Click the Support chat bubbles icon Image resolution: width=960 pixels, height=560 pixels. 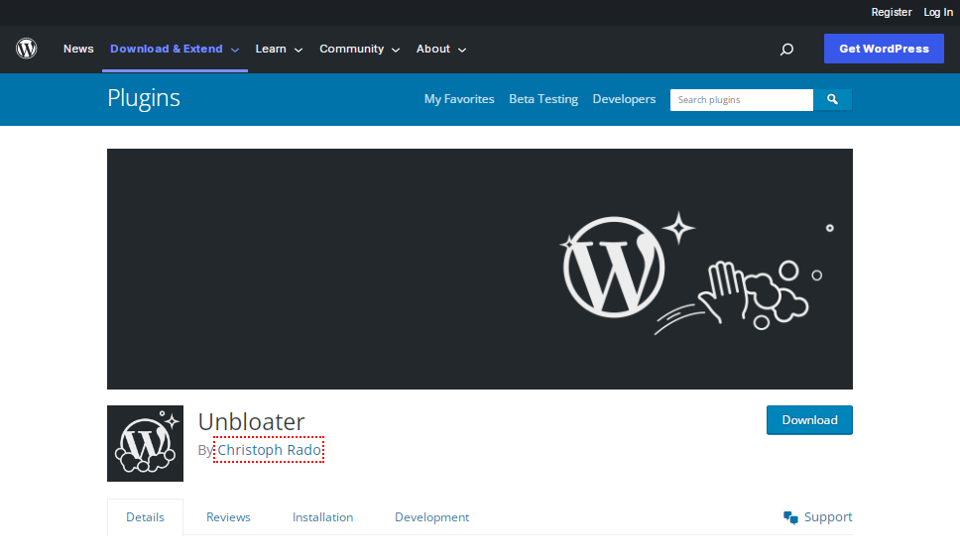pos(790,517)
